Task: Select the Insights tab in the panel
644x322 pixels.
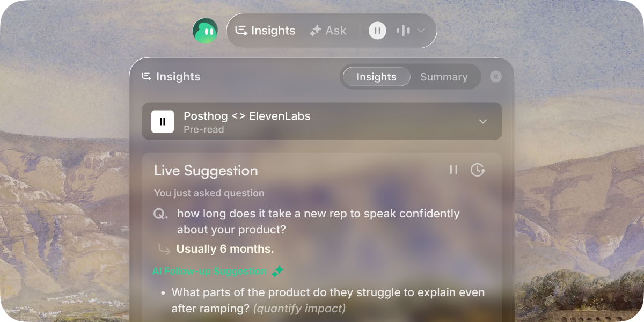Action: [376, 77]
